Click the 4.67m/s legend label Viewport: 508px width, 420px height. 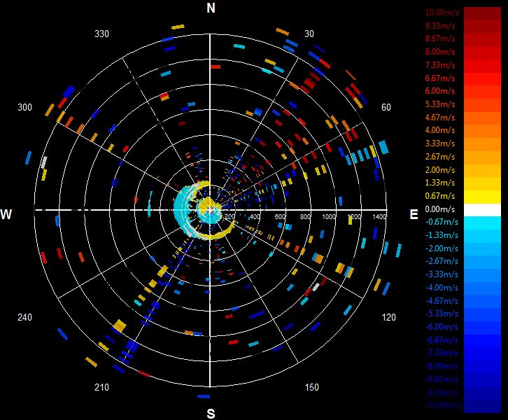(440, 118)
